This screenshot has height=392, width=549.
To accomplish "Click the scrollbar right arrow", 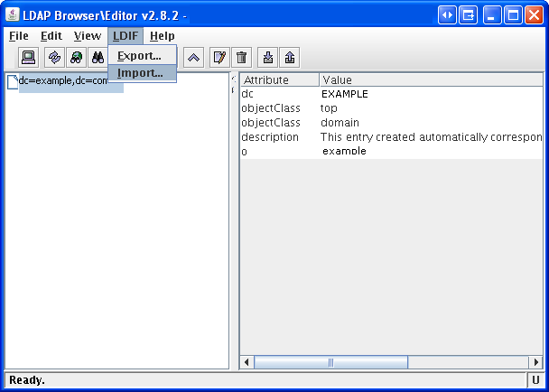I will coord(536,362).
